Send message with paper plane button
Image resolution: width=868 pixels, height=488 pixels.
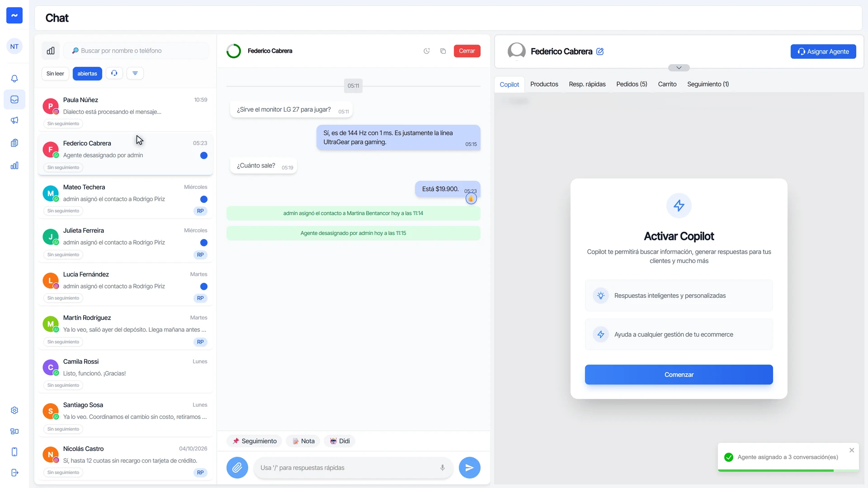[470, 468]
